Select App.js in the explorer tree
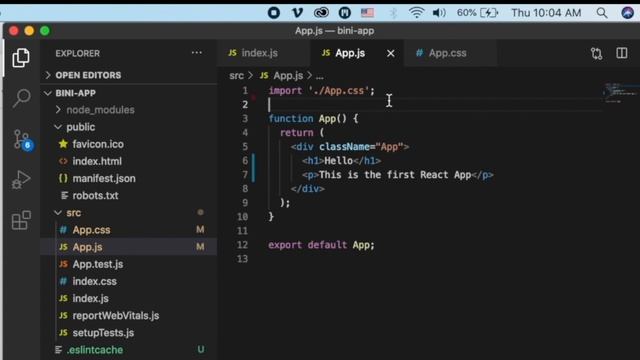 click(x=87, y=247)
